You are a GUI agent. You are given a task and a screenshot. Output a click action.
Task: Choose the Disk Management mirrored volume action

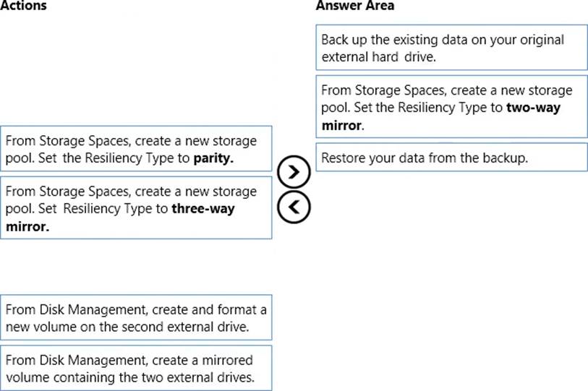click(x=136, y=367)
